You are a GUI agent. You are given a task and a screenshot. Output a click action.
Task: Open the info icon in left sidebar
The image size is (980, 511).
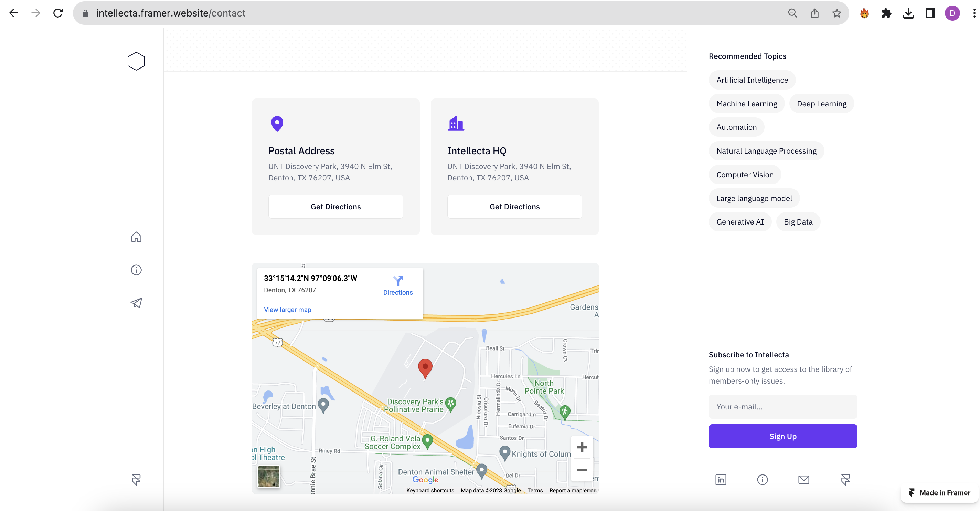136,270
